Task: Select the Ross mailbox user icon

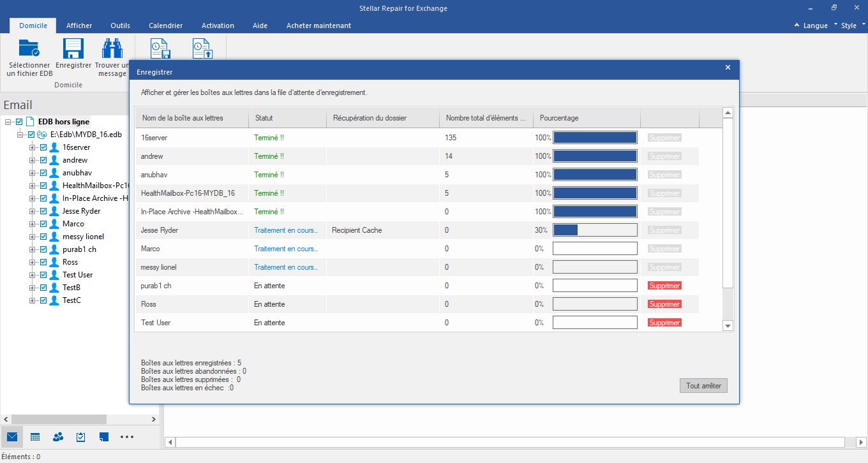Action: point(54,262)
